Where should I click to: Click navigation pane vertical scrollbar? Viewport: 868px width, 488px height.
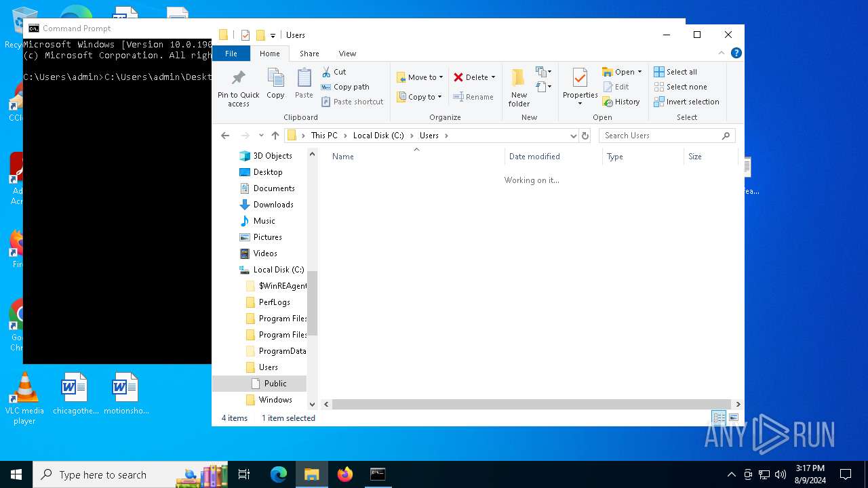coord(313,302)
